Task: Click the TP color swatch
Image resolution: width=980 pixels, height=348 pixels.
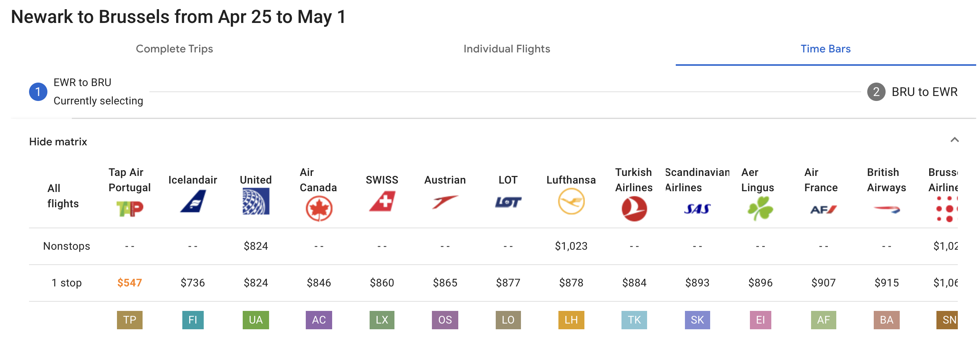Action: pyautogui.click(x=130, y=320)
